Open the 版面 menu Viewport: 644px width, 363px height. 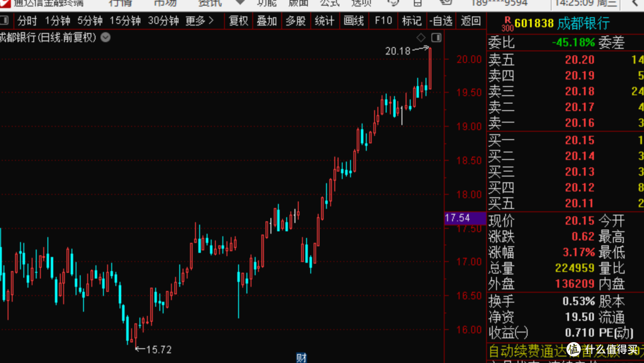tap(299, 4)
